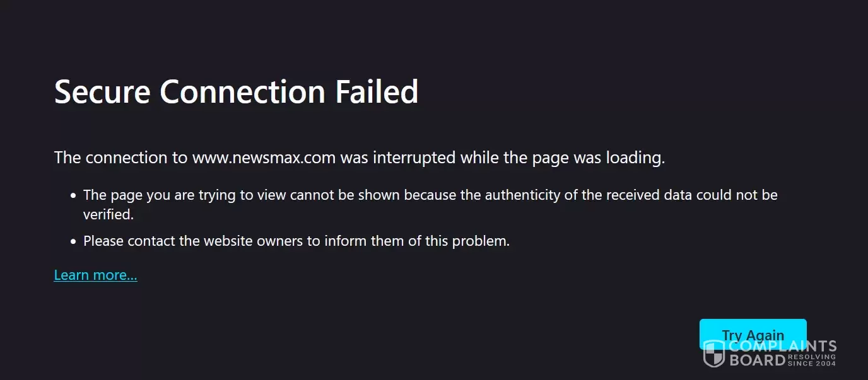Screen dimensions: 868x380
Task: Click the bullet about authenticity of received data
Action: tap(430, 204)
